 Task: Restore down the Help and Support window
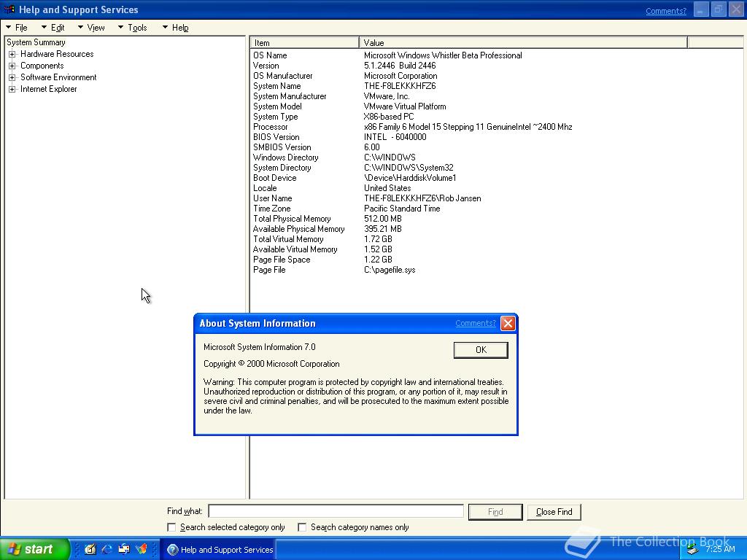pyautogui.click(x=719, y=10)
